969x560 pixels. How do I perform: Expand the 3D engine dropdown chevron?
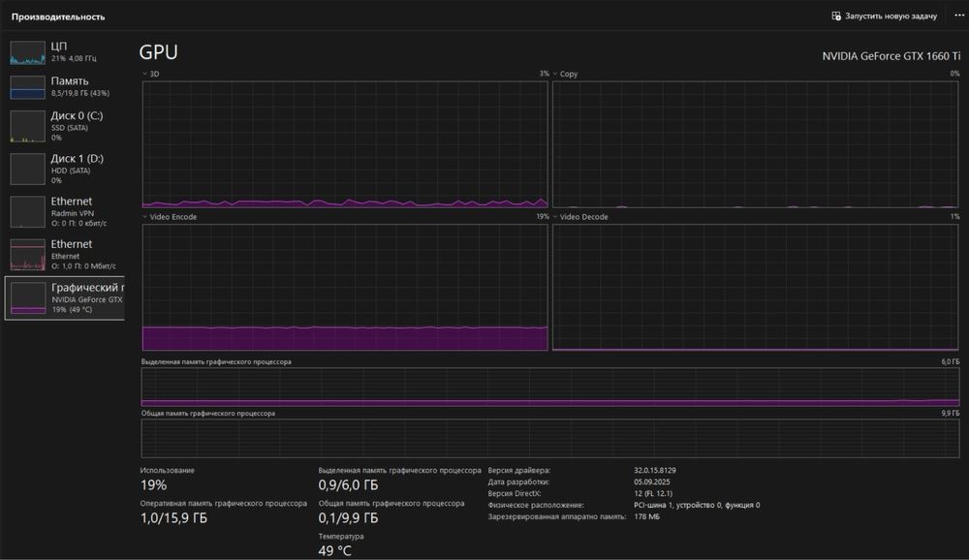pos(145,74)
